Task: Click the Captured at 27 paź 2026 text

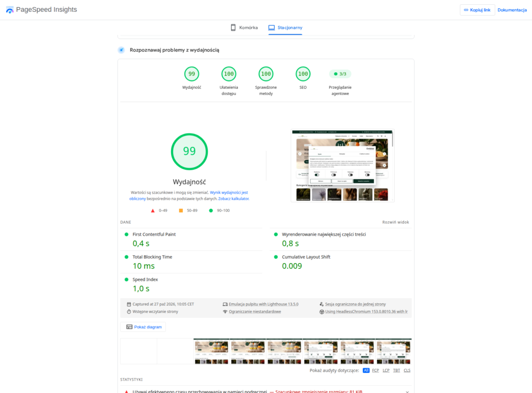Action: click(x=163, y=304)
